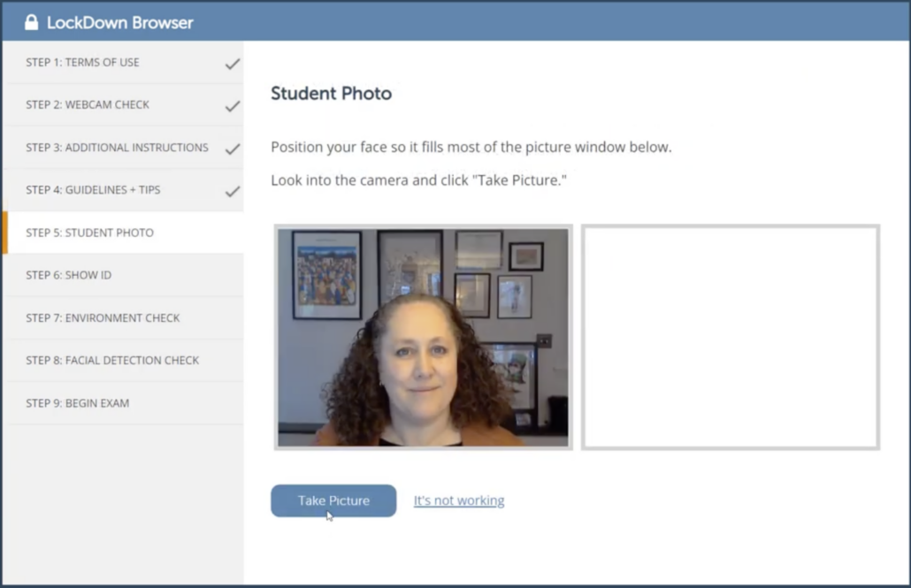The width and height of the screenshot is (911, 588).
Task: Click the LockDown Browser padlock icon
Action: pyautogui.click(x=31, y=23)
